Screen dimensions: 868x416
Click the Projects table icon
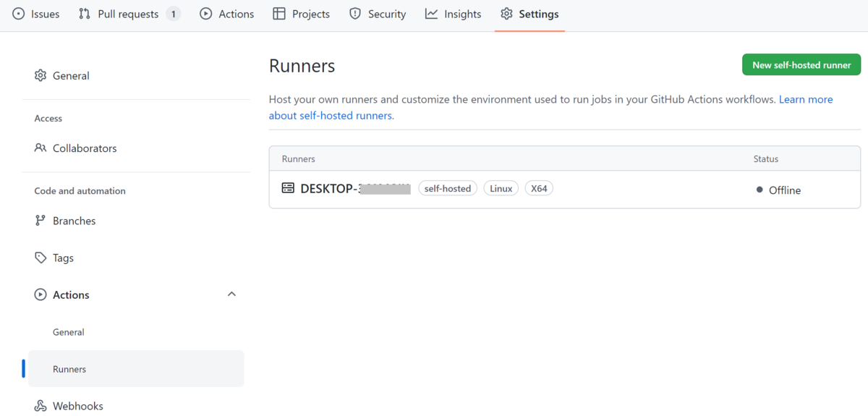pyautogui.click(x=279, y=14)
